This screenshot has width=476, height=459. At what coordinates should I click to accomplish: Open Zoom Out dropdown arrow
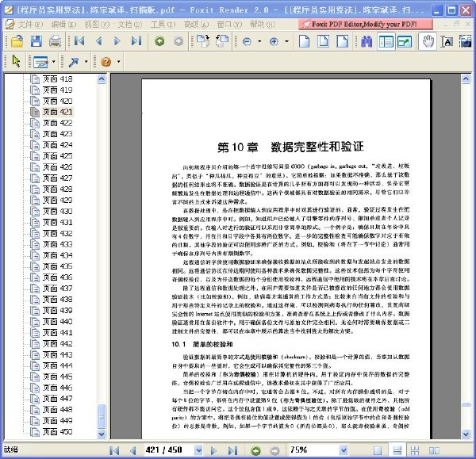pos(259,41)
